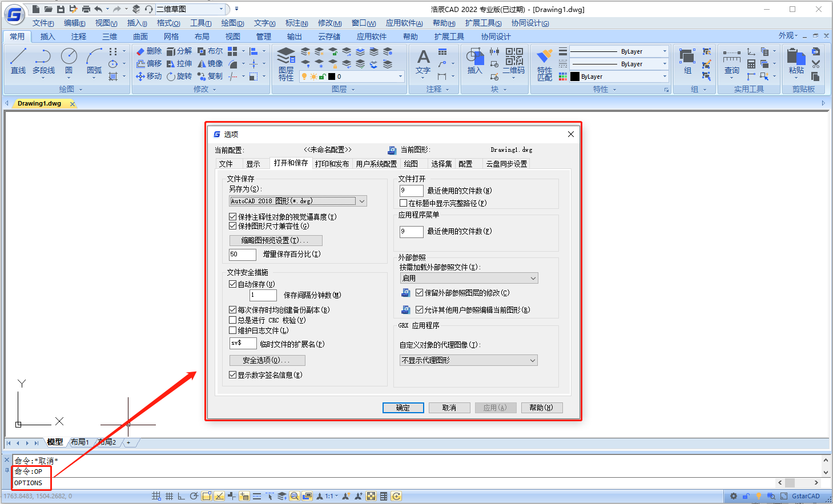
Task: Toggle the 自动保存 checkbox
Action: [x=232, y=284]
